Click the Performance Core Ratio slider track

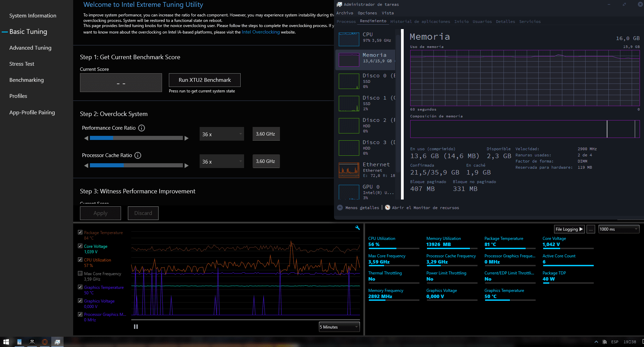(136, 138)
